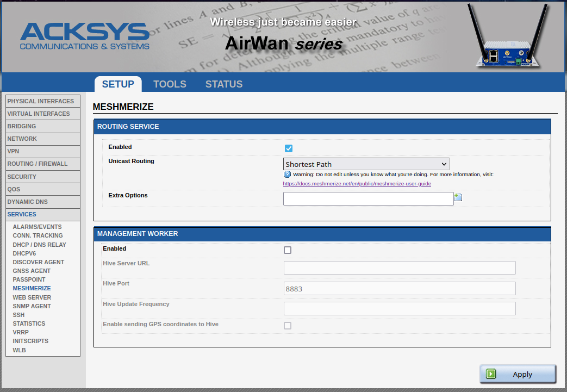The width and height of the screenshot is (567, 392).
Task: Click the ACKSYS logo
Action: (84, 36)
